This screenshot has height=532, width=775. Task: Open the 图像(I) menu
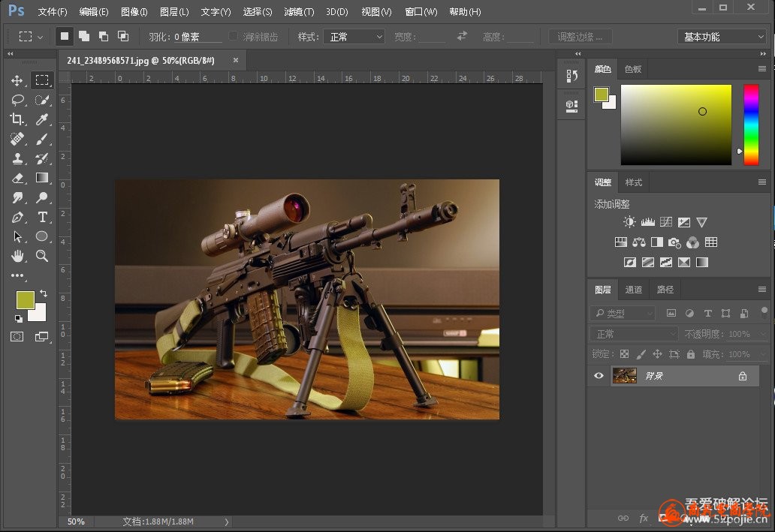134,12
